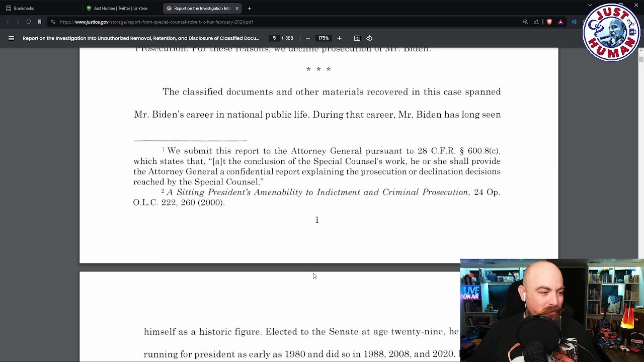
Task: Click the webcam video overlay
Action: click(552, 311)
